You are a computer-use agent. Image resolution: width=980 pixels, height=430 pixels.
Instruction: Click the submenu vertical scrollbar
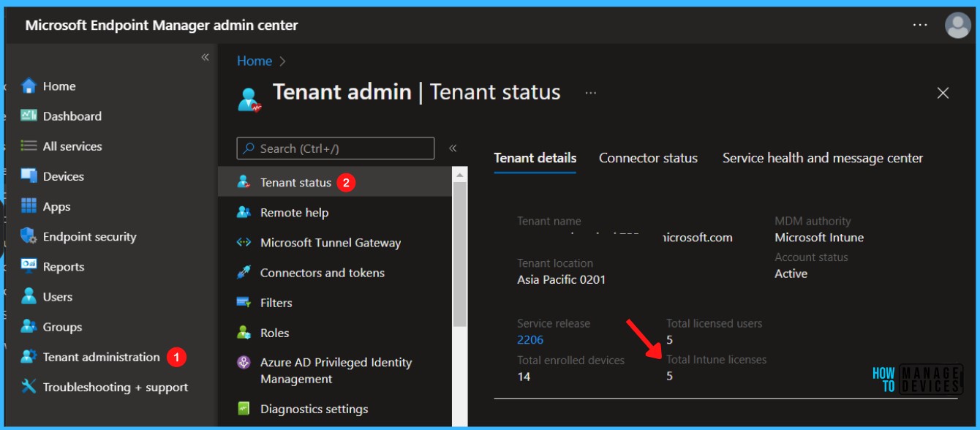pos(459,254)
